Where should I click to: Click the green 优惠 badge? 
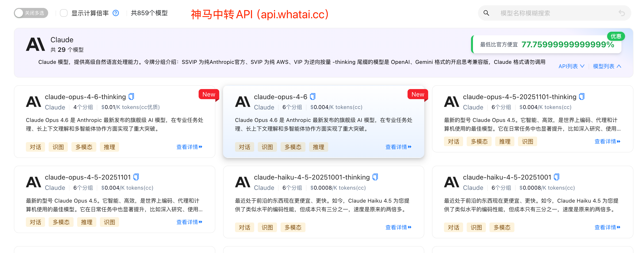tap(616, 36)
